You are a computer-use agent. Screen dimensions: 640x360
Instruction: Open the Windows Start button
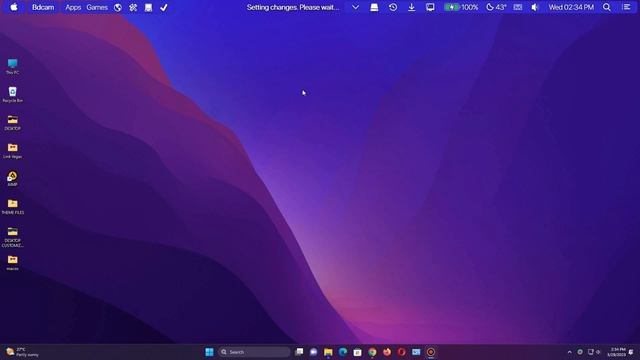(x=209, y=352)
